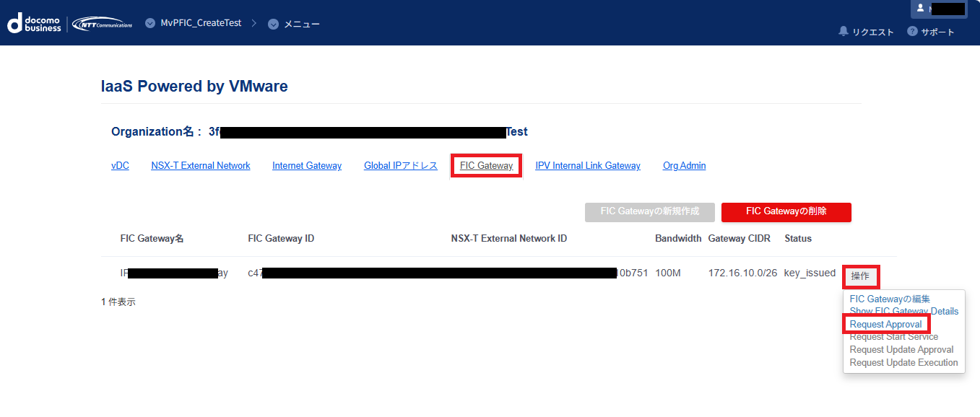Click the red FIC Gatewayの削除 button
980x417 pixels.
point(786,212)
